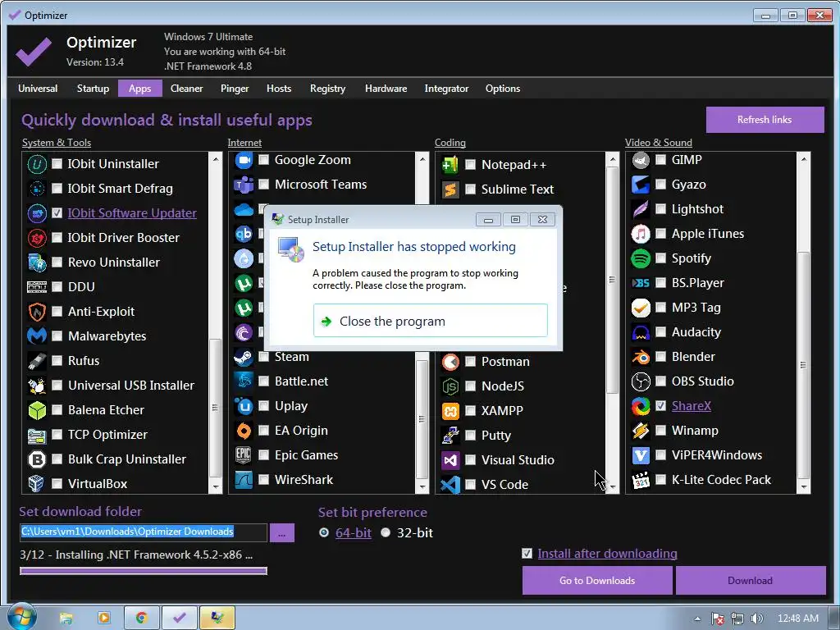
Task: Switch to the Pinger tab
Action: [x=235, y=89]
